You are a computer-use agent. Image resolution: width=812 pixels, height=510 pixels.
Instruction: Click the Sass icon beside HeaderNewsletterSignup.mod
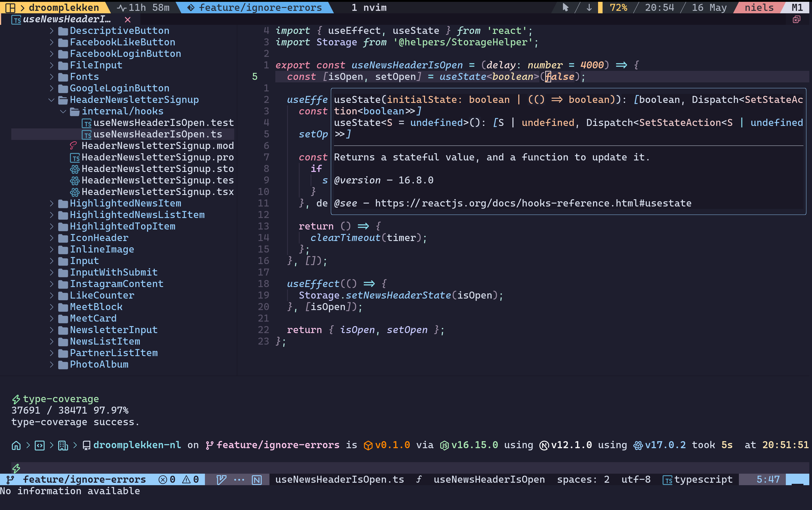(x=73, y=146)
